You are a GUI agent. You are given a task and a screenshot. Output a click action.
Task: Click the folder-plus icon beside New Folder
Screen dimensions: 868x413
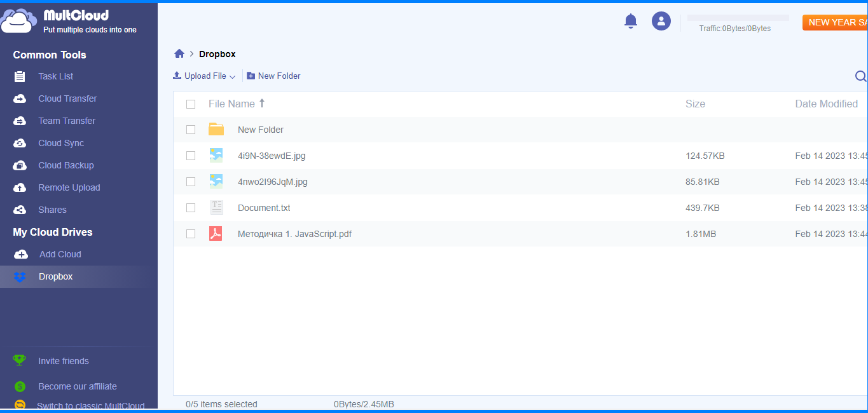[x=251, y=76]
